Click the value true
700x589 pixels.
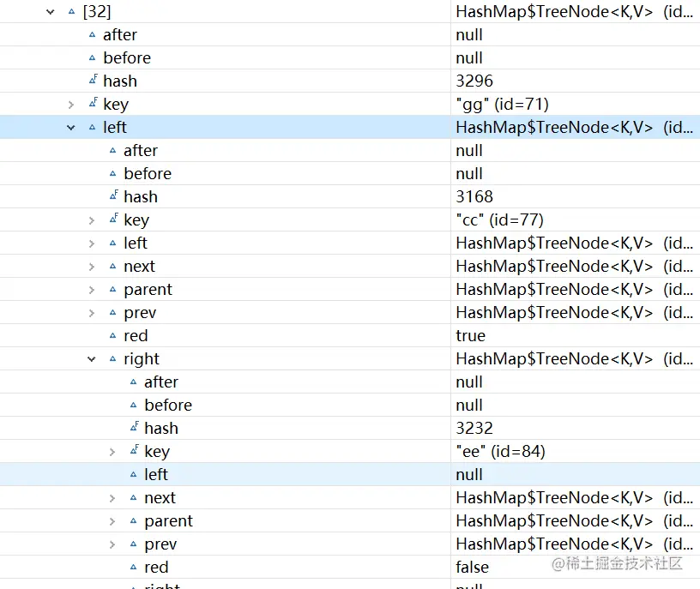tap(471, 335)
